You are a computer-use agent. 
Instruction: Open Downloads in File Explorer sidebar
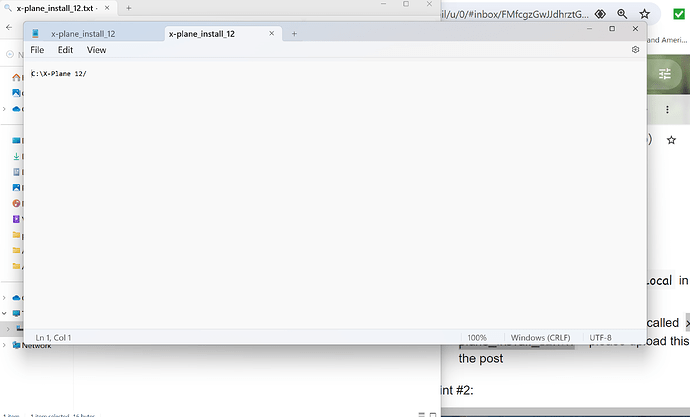(16, 156)
